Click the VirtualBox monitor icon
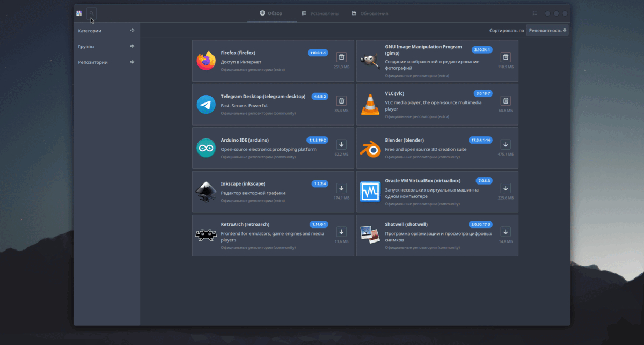 [370, 192]
